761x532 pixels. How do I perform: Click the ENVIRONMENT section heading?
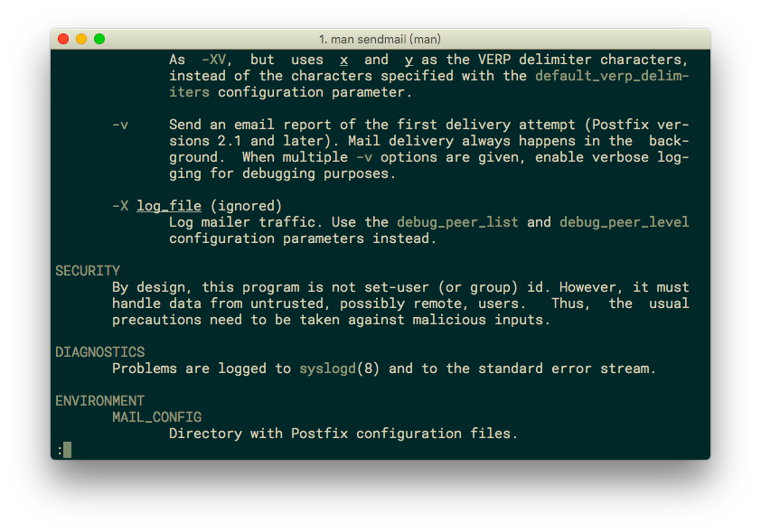click(x=100, y=400)
